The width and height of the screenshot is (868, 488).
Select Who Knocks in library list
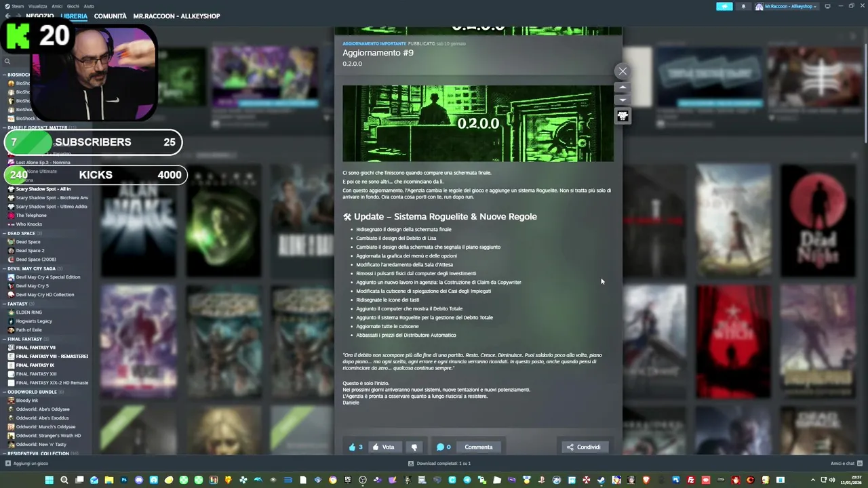pyautogui.click(x=28, y=224)
